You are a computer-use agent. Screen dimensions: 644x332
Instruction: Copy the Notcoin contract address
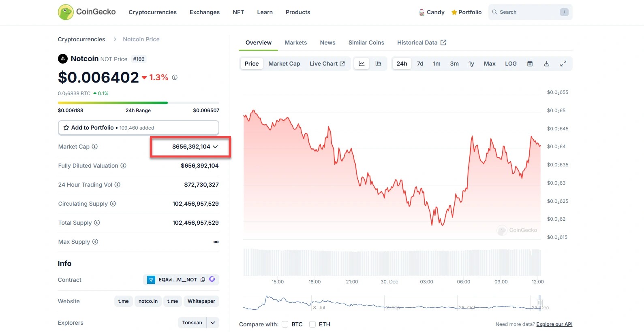point(203,280)
